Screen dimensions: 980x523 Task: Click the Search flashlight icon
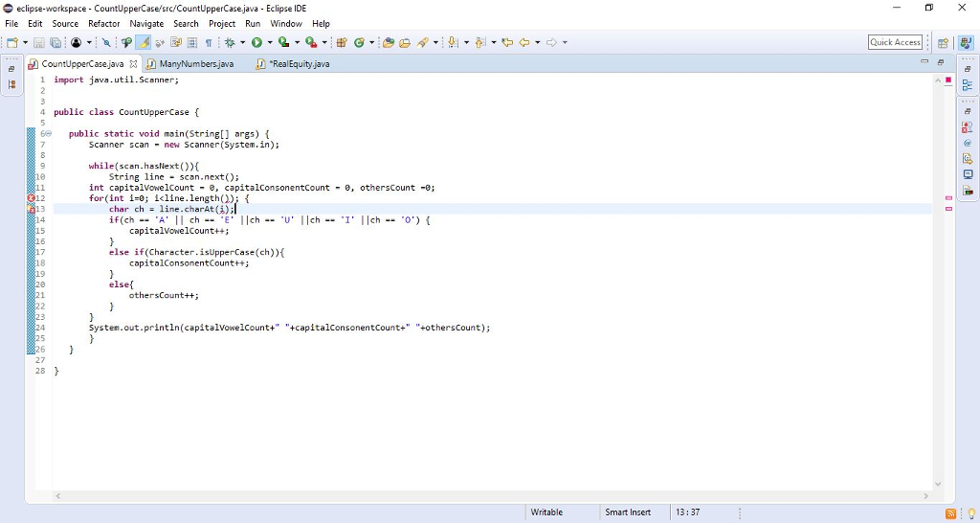click(423, 42)
